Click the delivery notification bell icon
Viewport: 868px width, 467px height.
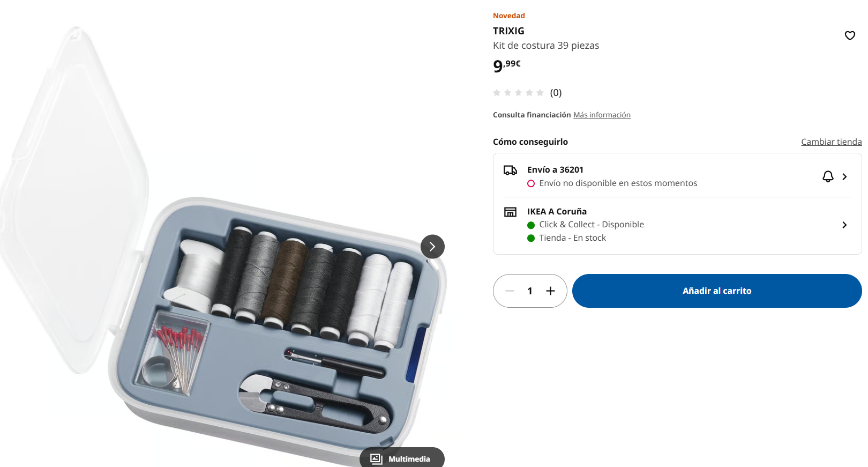[x=828, y=176]
